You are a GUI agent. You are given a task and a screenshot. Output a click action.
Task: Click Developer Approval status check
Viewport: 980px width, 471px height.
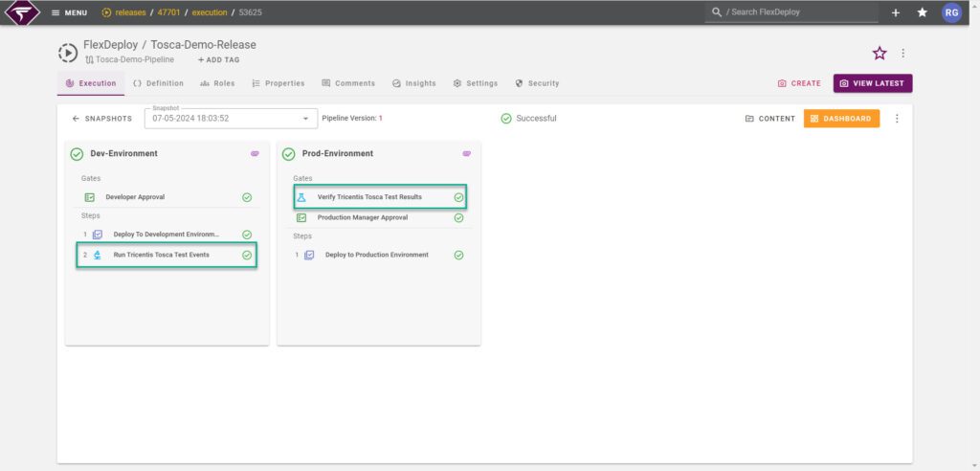pos(247,197)
